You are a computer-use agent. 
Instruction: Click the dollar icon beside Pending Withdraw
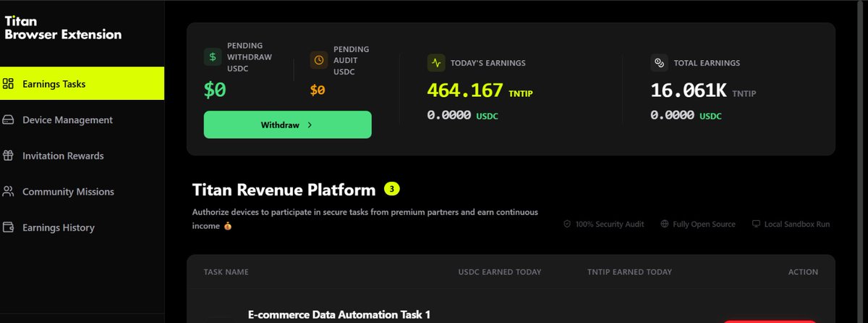(x=213, y=56)
